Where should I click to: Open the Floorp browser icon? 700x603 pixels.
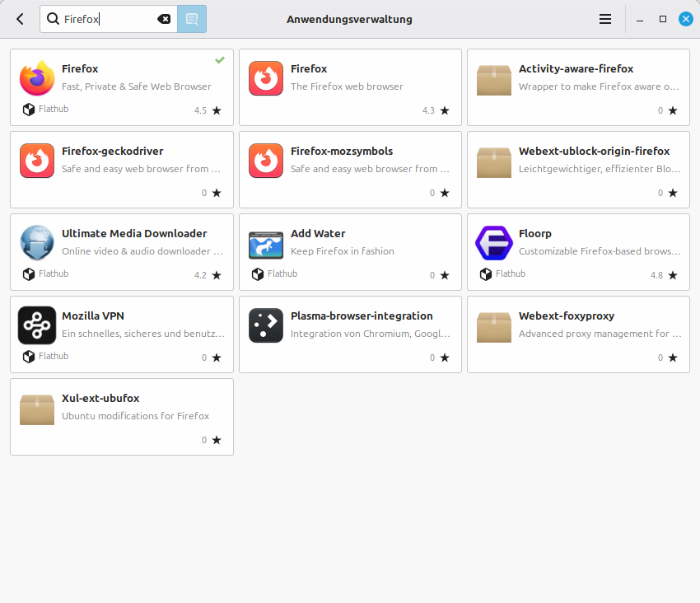494,243
